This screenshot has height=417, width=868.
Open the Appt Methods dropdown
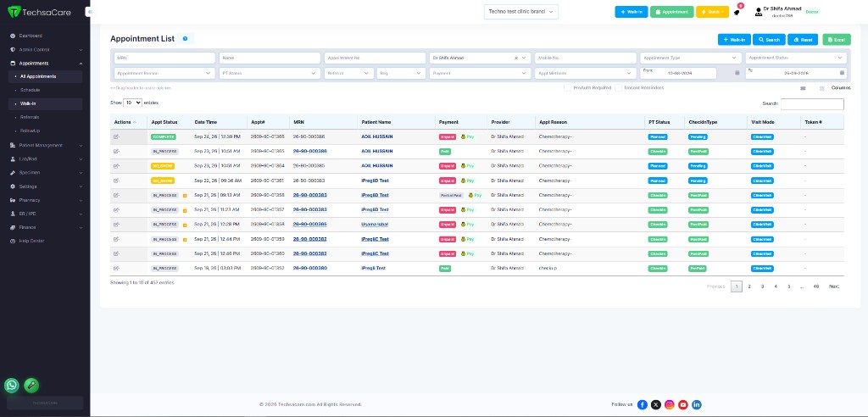(585, 73)
